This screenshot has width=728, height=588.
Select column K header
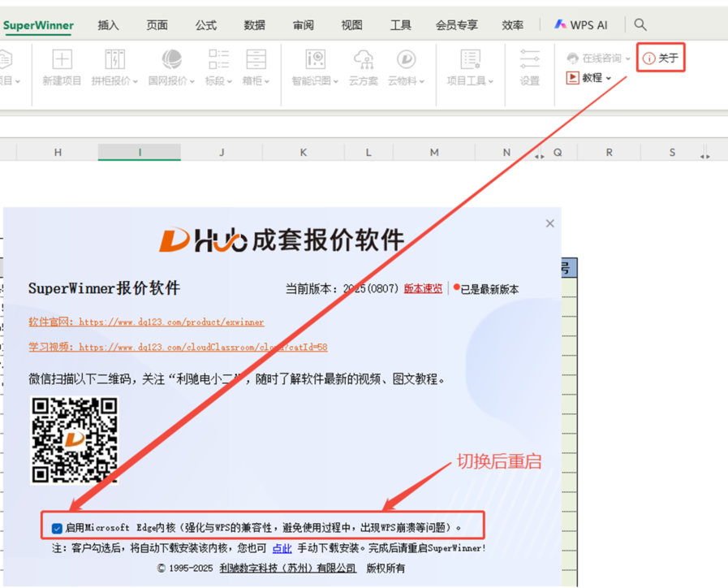click(x=304, y=153)
